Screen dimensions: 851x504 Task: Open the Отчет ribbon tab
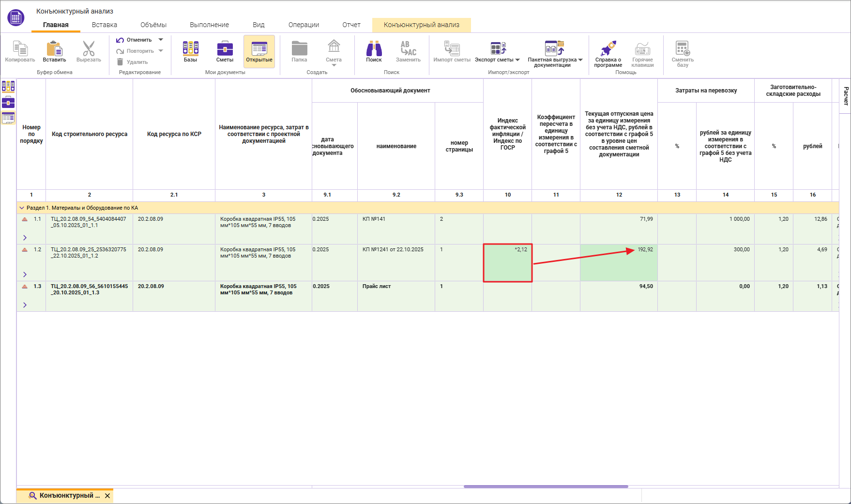point(351,25)
